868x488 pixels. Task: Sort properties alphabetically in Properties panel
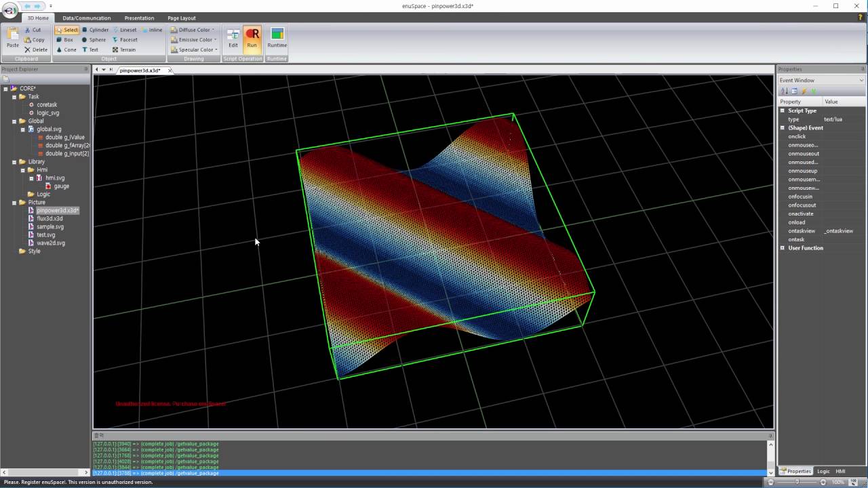pos(785,91)
